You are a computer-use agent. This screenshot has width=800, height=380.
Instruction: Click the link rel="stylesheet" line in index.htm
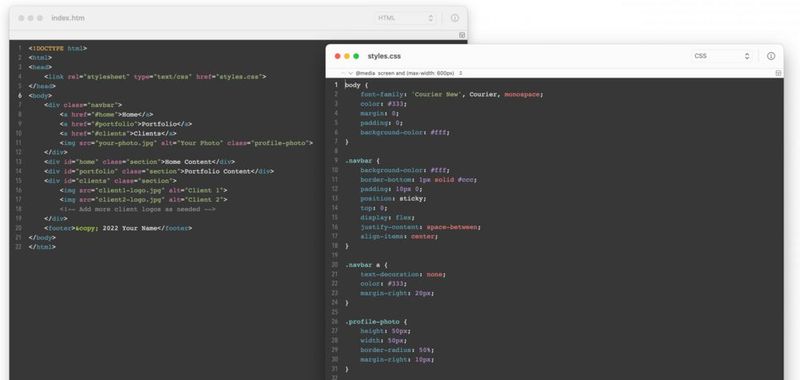[x=155, y=77]
